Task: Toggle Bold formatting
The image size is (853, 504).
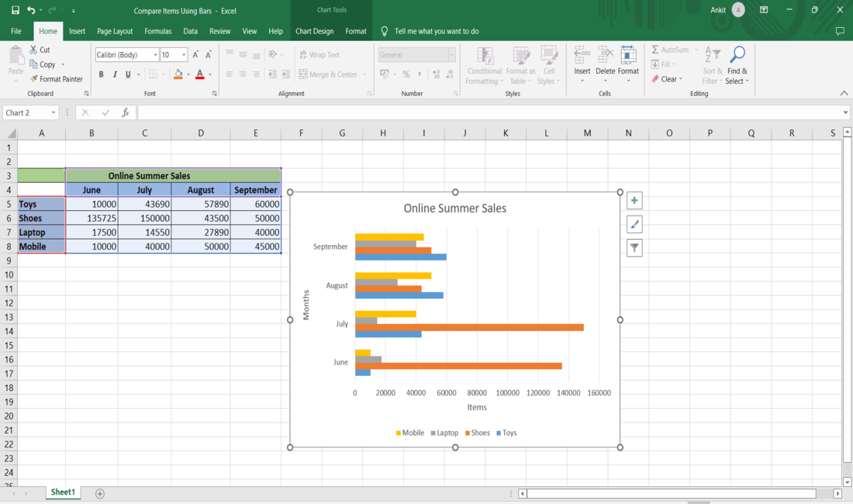Action: pyautogui.click(x=101, y=74)
